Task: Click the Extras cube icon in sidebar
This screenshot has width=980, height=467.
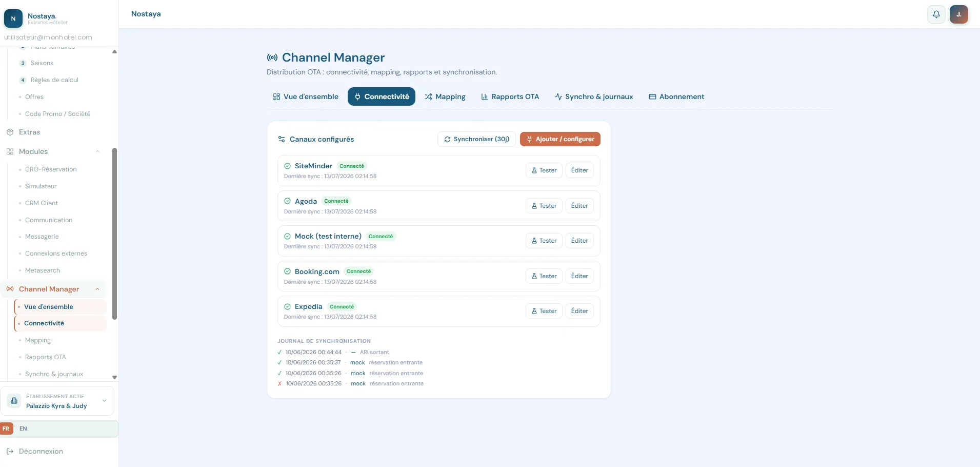Action: pos(10,132)
